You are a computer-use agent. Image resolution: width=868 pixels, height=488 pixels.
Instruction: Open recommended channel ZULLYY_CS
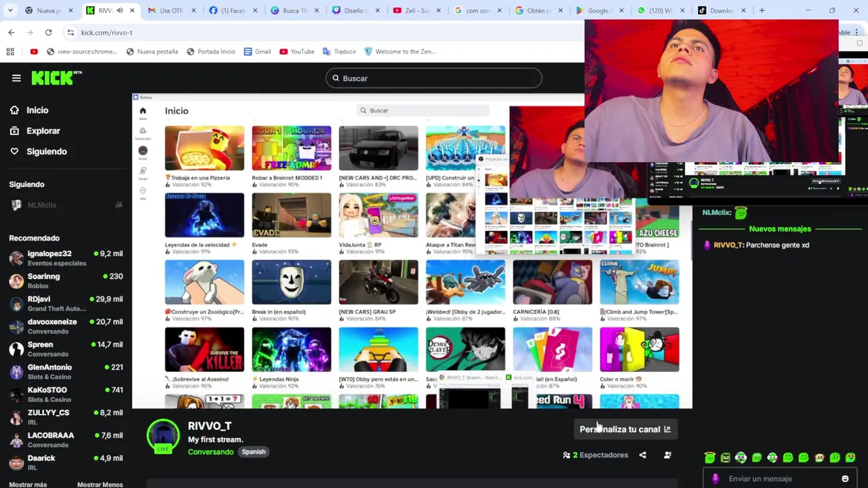(66, 417)
